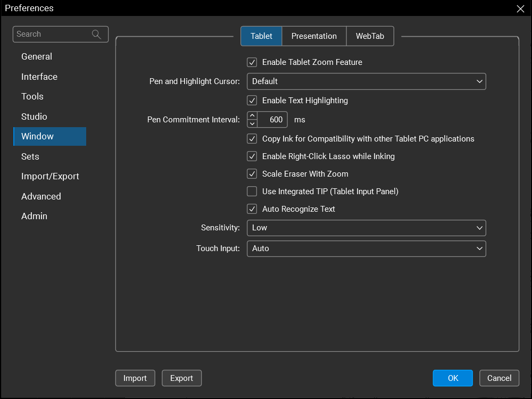Image resolution: width=532 pixels, height=399 pixels.
Task: Increase Pen Commitment Interval with up arrow
Action: (253, 115)
